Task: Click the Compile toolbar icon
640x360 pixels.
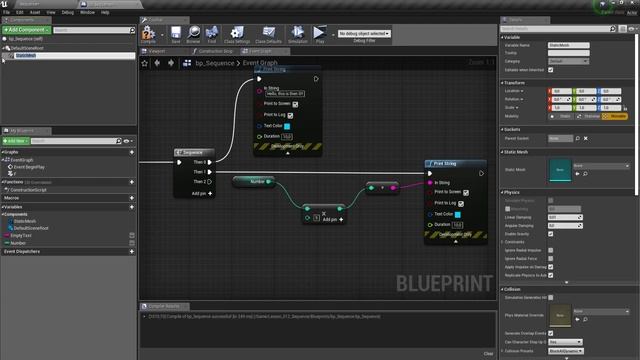Action: click(148, 34)
